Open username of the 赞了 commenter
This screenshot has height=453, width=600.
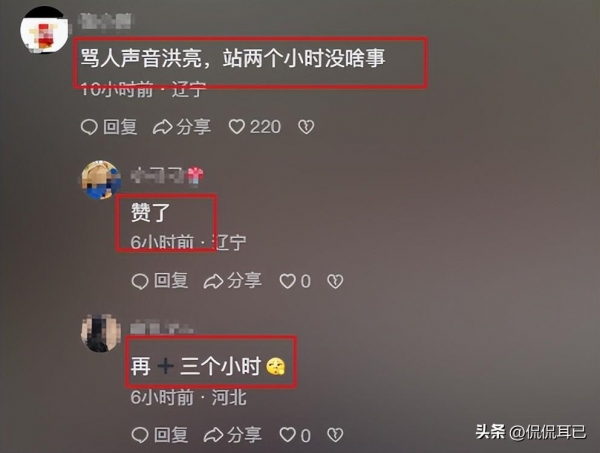[167, 176]
